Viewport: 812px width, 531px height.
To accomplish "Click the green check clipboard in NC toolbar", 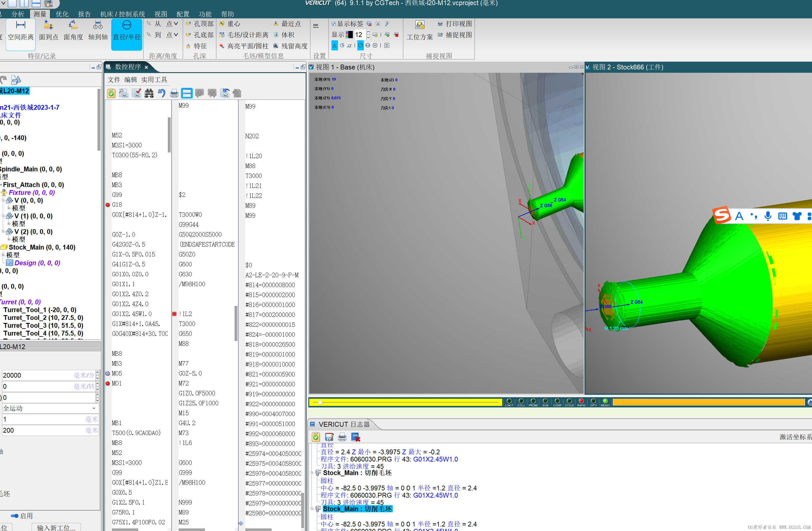I will [x=111, y=93].
